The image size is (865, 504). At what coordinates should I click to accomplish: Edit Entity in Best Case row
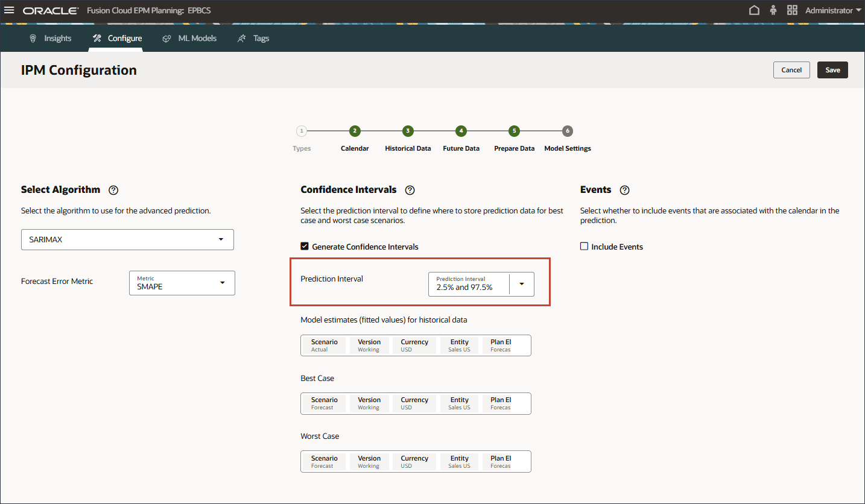(x=459, y=403)
